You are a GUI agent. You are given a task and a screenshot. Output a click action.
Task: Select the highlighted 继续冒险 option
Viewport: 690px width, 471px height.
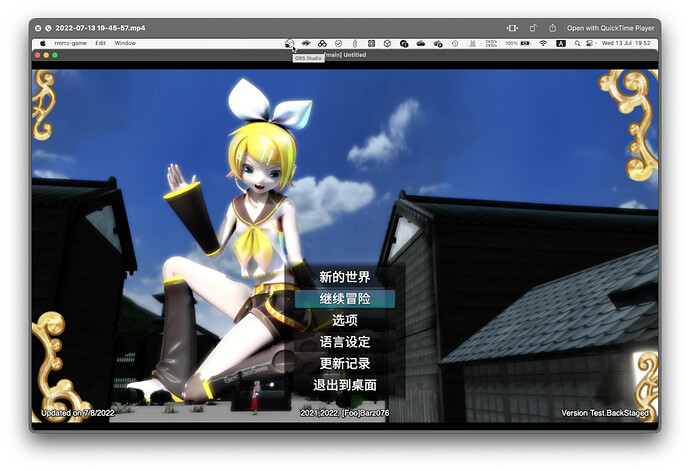tap(344, 299)
